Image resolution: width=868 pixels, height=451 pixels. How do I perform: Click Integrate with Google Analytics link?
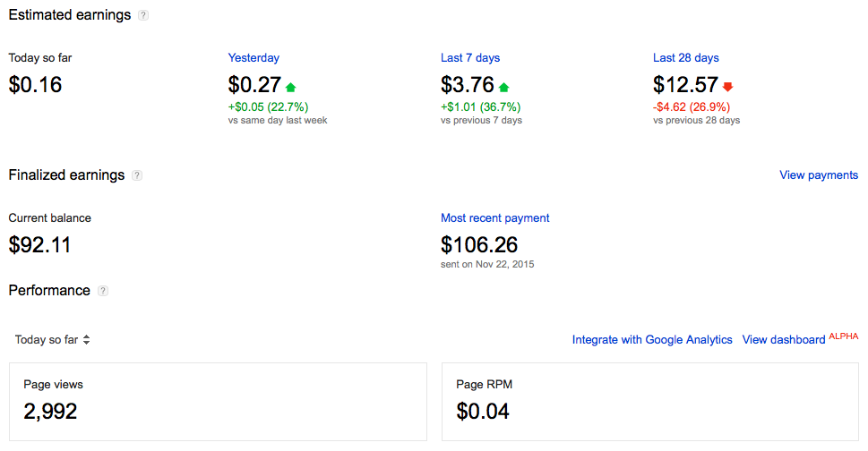tap(652, 340)
